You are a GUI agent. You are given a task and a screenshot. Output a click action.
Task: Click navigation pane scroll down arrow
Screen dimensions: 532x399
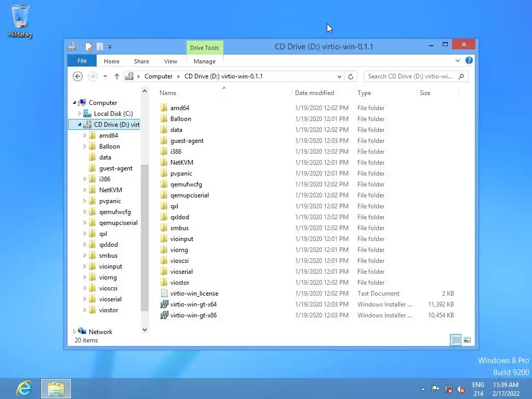pyautogui.click(x=144, y=330)
